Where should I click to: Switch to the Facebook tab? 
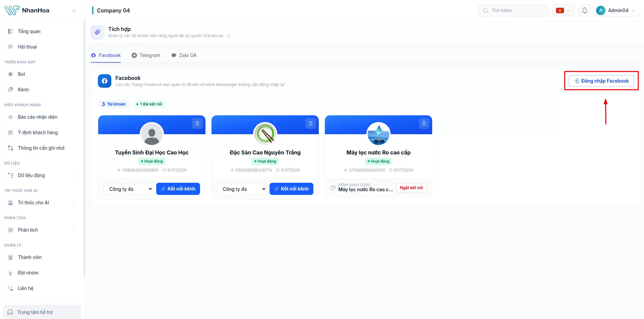(106, 55)
